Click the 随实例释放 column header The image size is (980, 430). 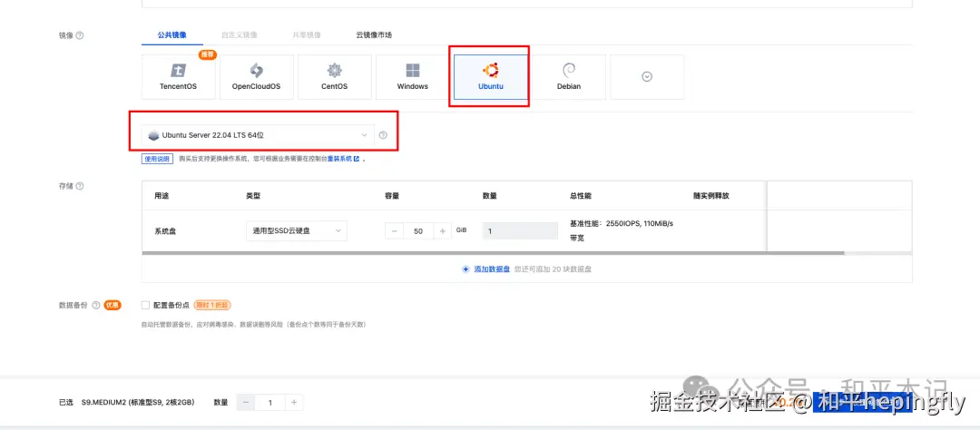pyautogui.click(x=711, y=196)
